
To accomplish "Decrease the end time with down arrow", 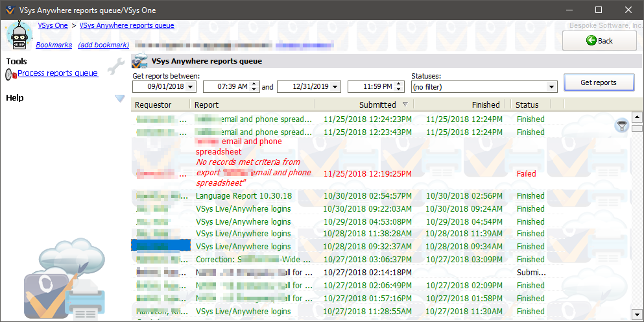I will 400,90.
